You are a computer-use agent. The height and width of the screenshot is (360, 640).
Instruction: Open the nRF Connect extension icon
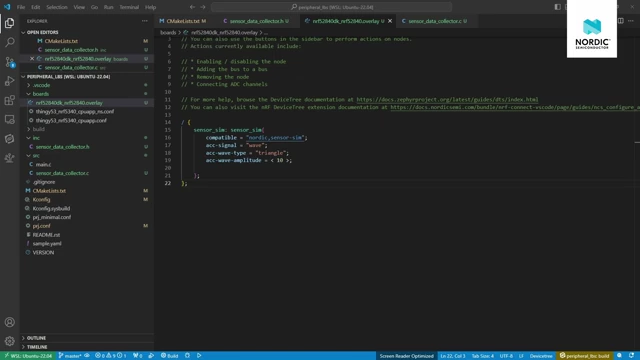(9, 139)
